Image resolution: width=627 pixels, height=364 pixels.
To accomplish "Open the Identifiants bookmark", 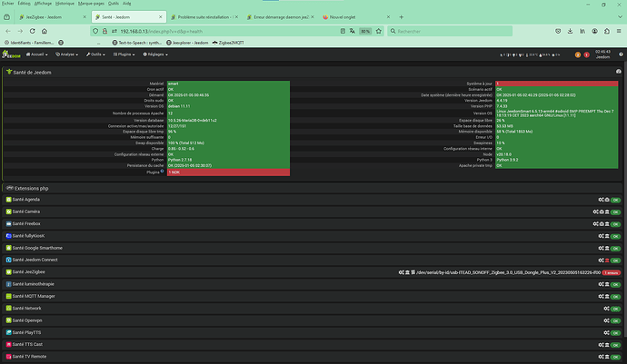I will [x=29, y=43].
